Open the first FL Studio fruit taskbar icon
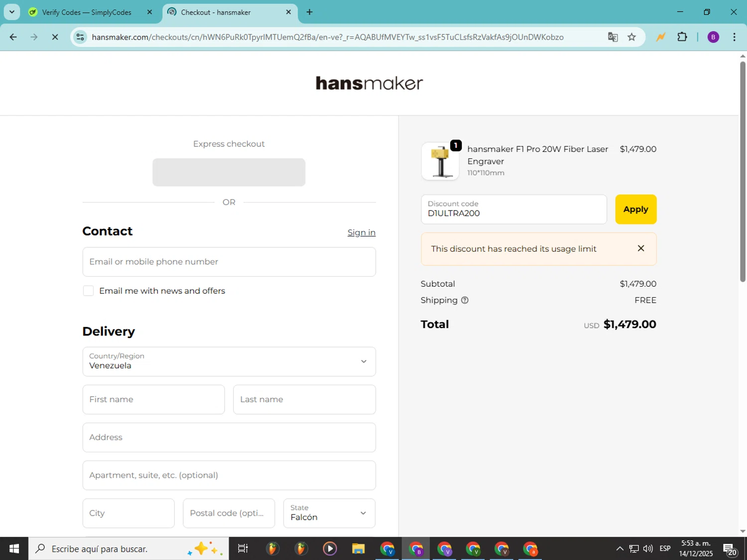This screenshot has height=560, width=747. pyautogui.click(x=272, y=549)
